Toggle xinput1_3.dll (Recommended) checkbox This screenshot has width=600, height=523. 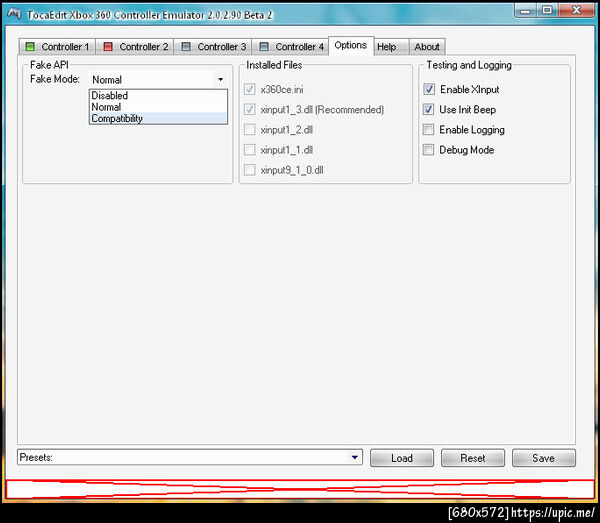[249, 109]
